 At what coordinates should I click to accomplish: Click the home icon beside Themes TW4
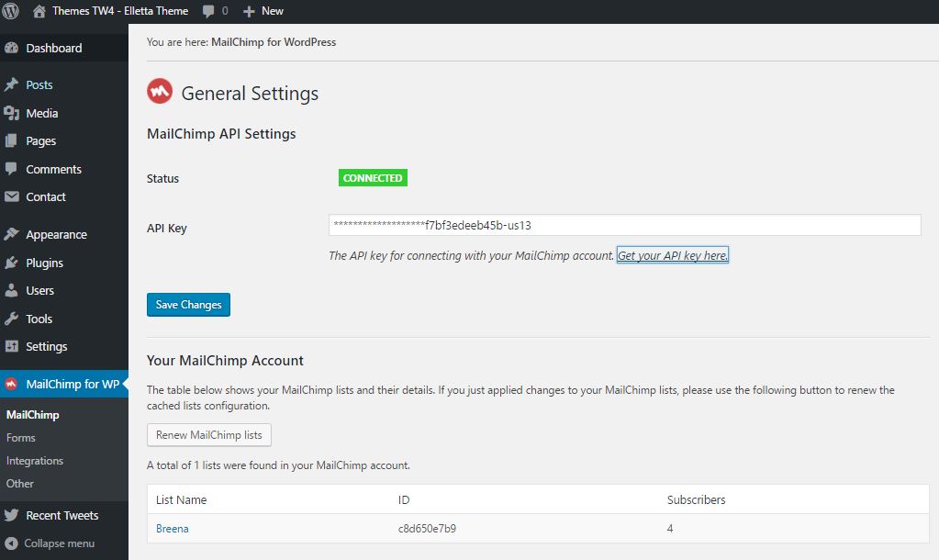click(39, 11)
